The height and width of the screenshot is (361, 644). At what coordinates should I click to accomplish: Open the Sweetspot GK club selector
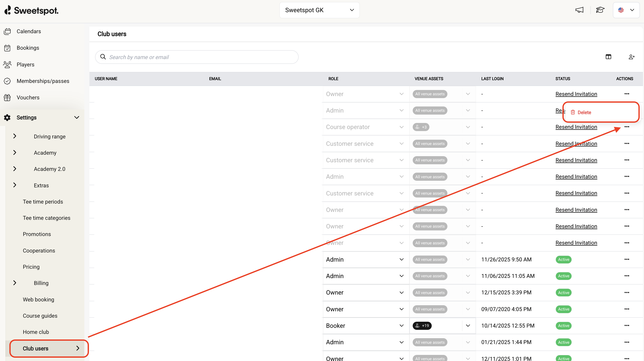319,10
